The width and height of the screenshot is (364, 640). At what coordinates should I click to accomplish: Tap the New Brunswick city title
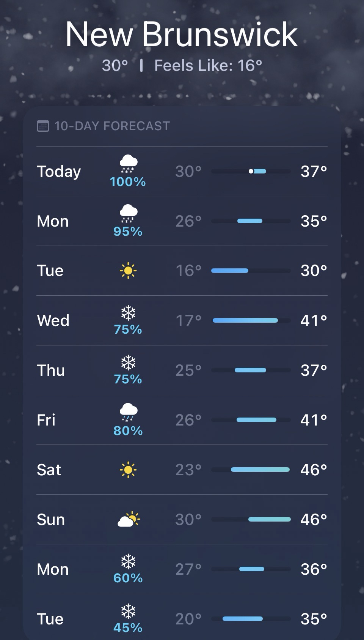point(182,35)
